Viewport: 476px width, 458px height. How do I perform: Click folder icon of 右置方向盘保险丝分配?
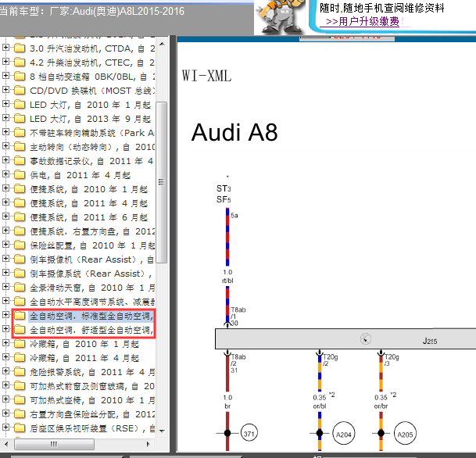[x=20, y=414]
